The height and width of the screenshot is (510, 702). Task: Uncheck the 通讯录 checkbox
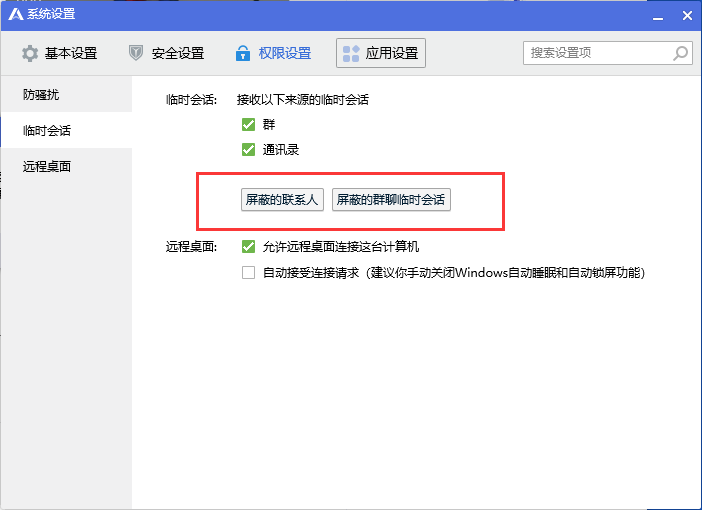pyautogui.click(x=248, y=150)
